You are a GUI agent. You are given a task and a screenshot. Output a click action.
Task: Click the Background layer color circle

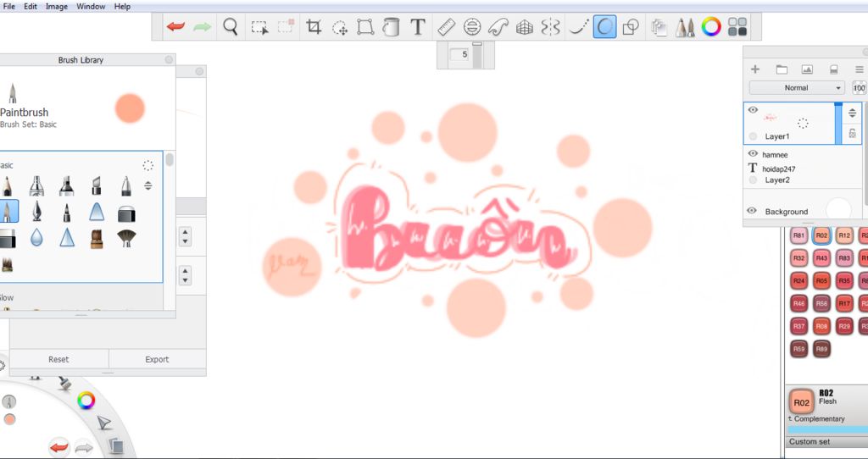(x=838, y=210)
